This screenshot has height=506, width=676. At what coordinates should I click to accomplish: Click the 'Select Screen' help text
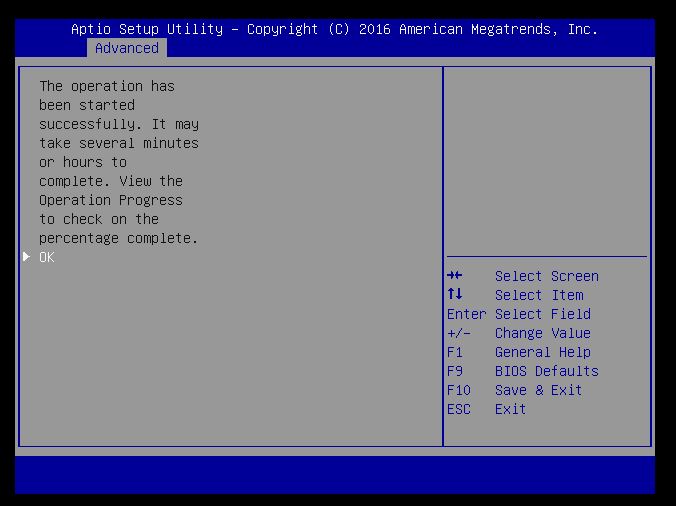click(547, 276)
